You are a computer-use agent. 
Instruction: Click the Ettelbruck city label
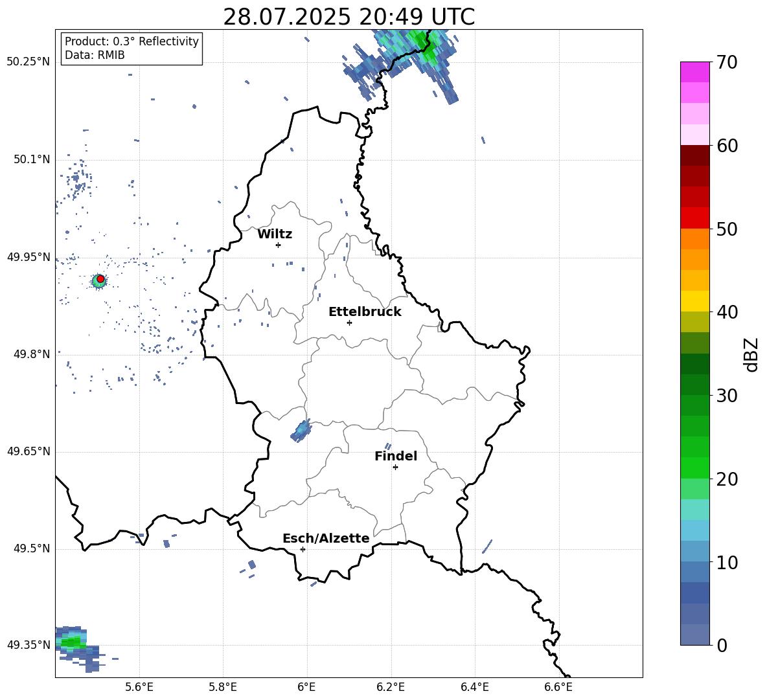click(x=365, y=312)
